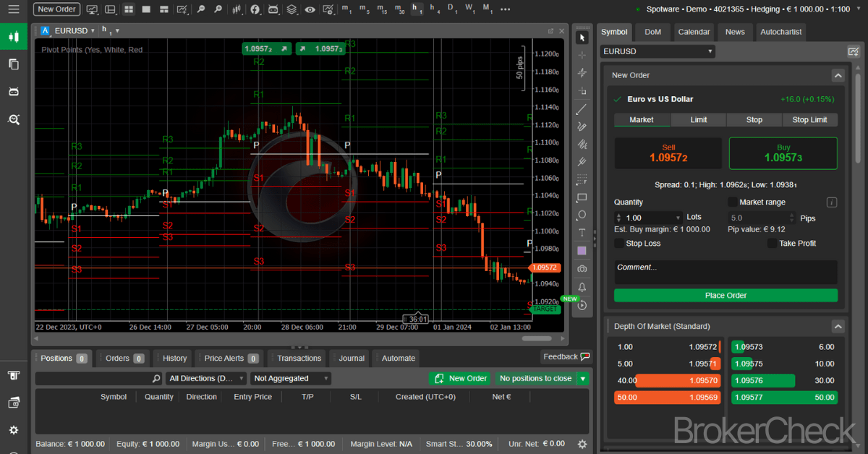Click the Place Order button
868x454 pixels.
(726, 295)
